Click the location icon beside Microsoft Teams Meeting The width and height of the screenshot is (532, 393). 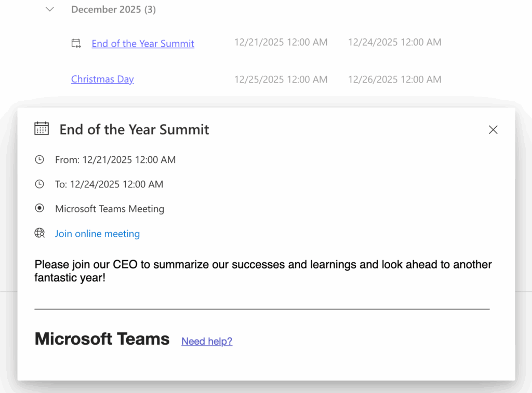point(39,208)
